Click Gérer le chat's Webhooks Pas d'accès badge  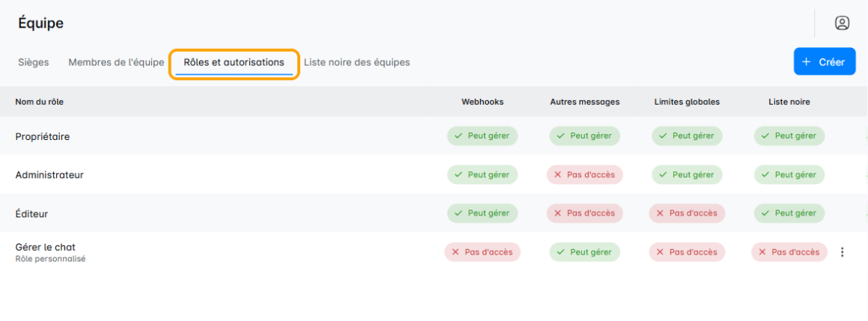click(x=482, y=252)
